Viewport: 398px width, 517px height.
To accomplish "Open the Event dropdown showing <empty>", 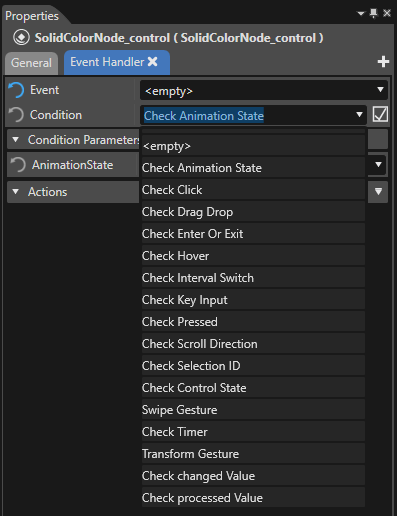I will click(x=264, y=90).
